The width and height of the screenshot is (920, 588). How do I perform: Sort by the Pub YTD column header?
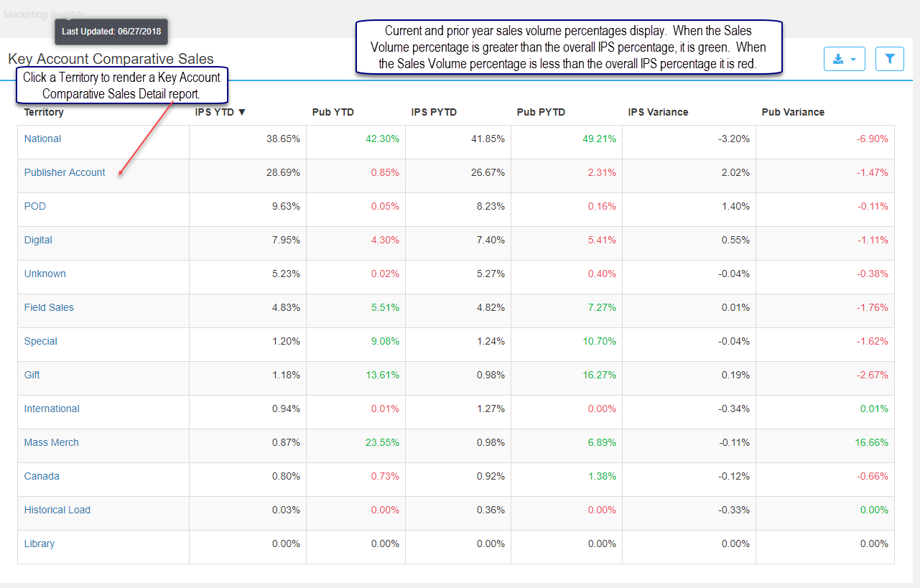(333, 112)
